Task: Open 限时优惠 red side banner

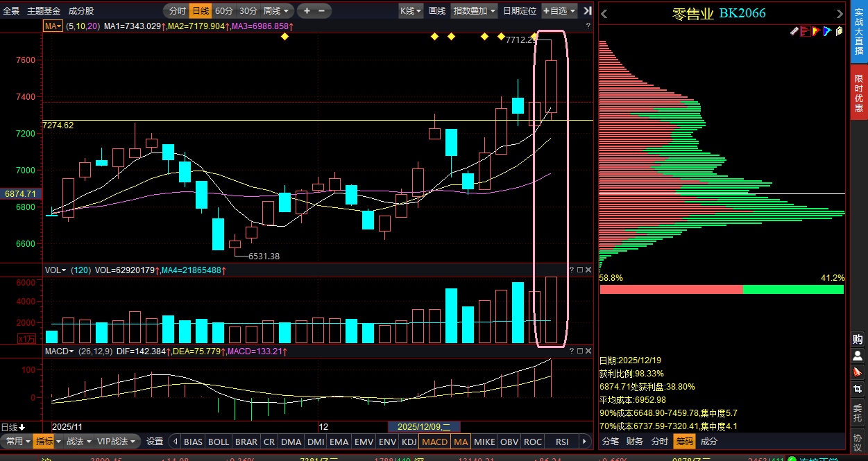Action: (x=858, y=94)
